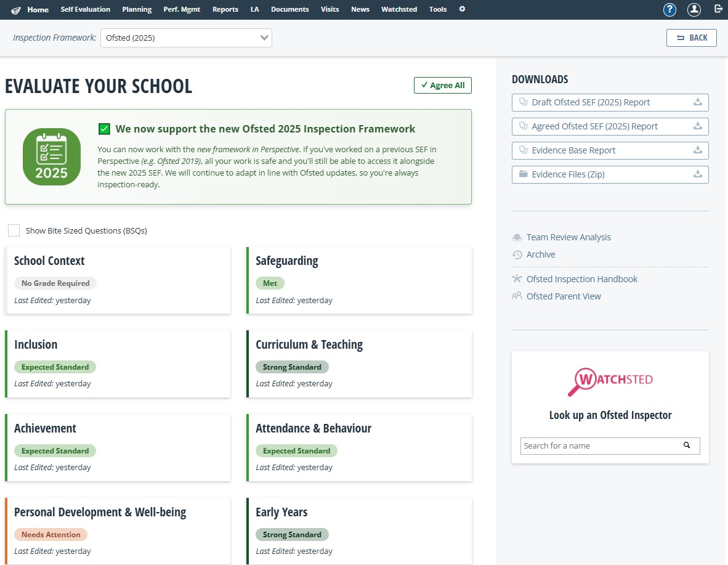Image resolution: width=728 pixels, height=565 pixels.
Task: Open the Attendance & Behaviour card
Action: coord(359,447)
